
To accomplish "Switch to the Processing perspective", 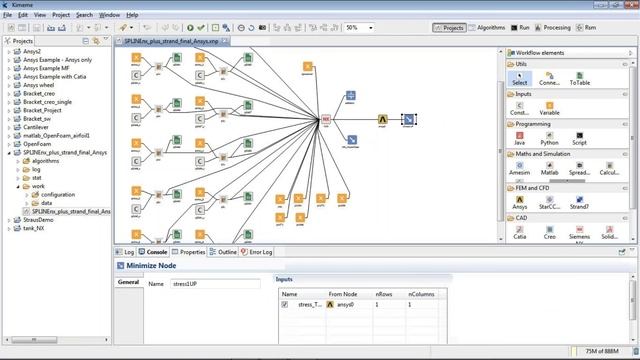I will pyautogui.click(x=553, y=28).
